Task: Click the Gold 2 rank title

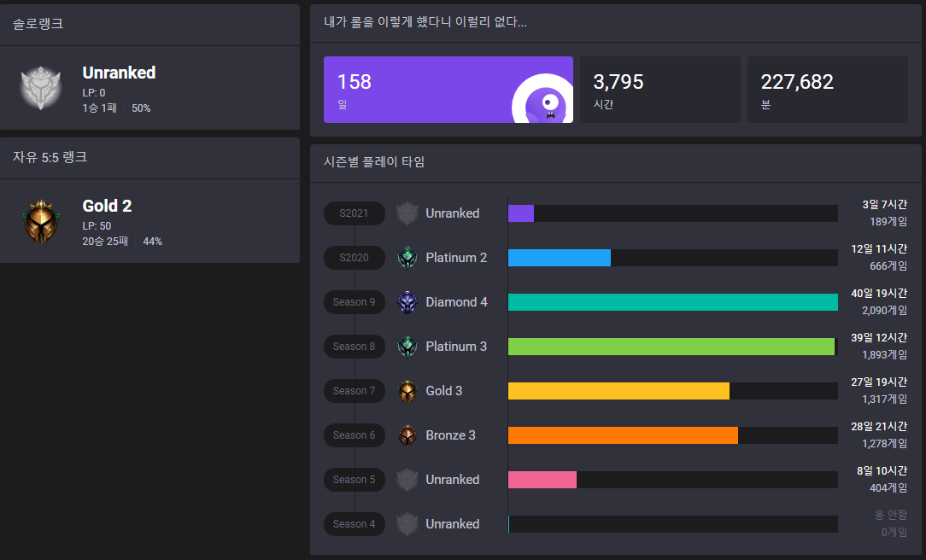Action: click(x=107, y=206)
